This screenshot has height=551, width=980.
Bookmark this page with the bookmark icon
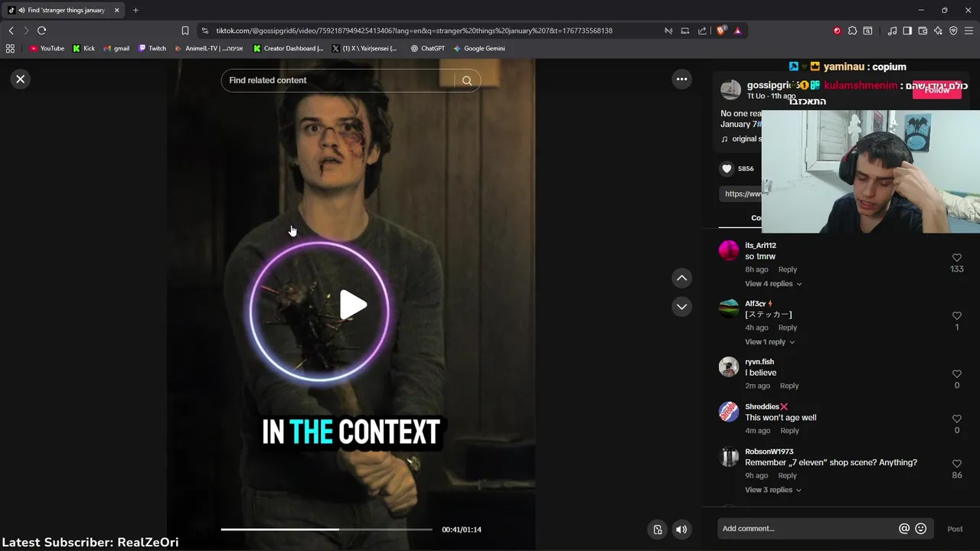point(185,31)
